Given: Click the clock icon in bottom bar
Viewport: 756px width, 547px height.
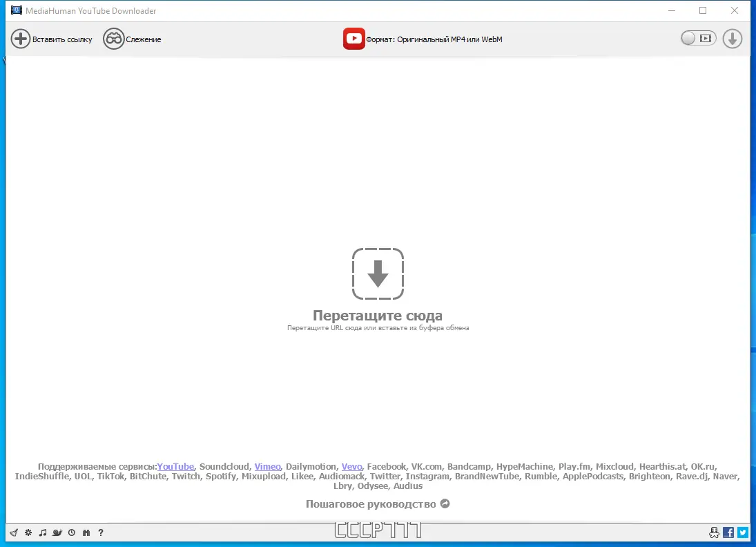Looking at the screenshot, I should (x=72, y=532).
